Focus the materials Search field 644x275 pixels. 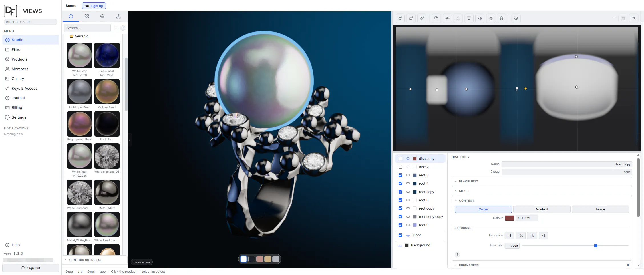click(87, 28)
